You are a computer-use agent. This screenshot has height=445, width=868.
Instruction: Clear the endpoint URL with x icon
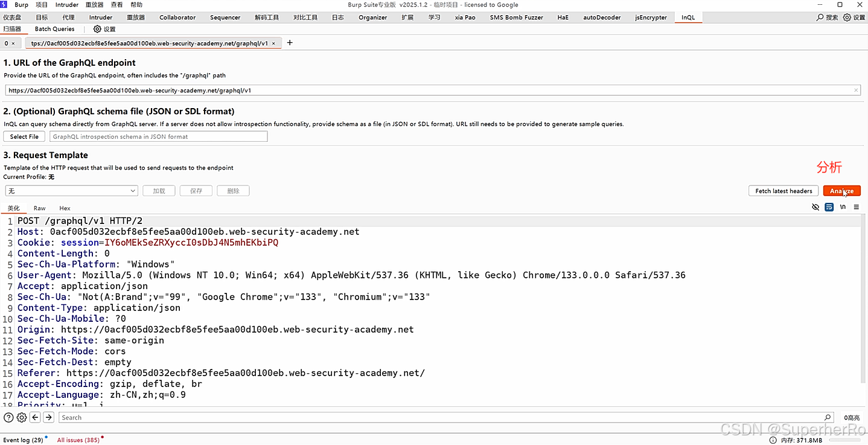pyautogui.click(x=856, y=91)
